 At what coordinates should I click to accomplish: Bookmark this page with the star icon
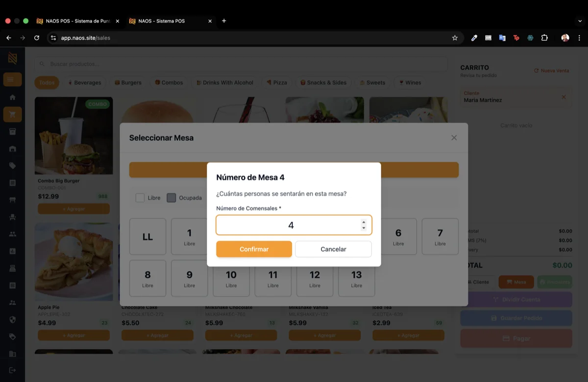point(455,38)
